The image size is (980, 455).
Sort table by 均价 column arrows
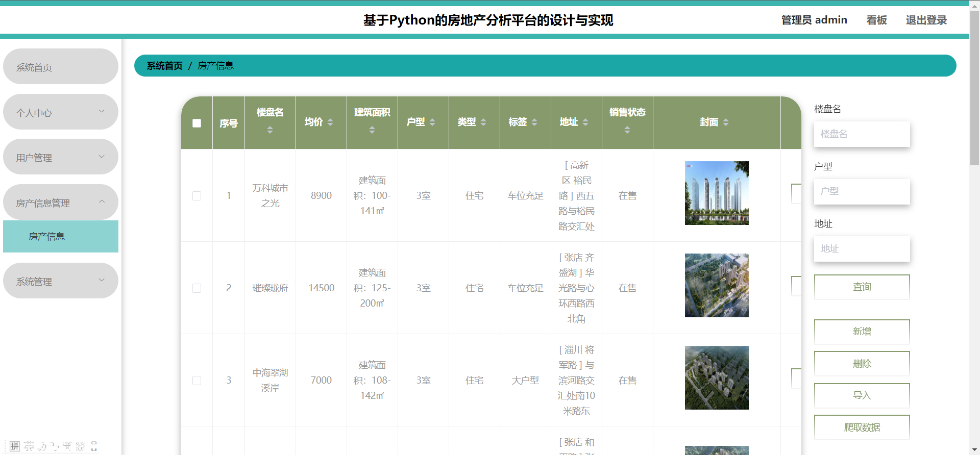click(330, 122)
